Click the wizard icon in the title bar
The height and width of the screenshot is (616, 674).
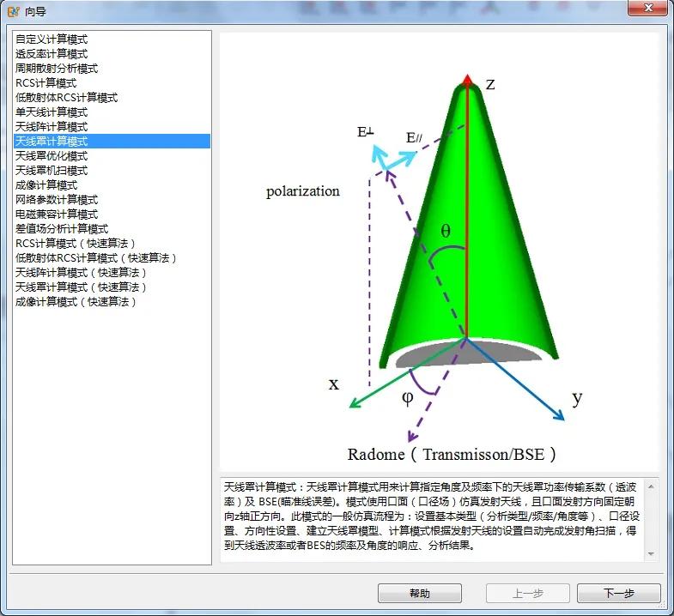pos(14,12)
